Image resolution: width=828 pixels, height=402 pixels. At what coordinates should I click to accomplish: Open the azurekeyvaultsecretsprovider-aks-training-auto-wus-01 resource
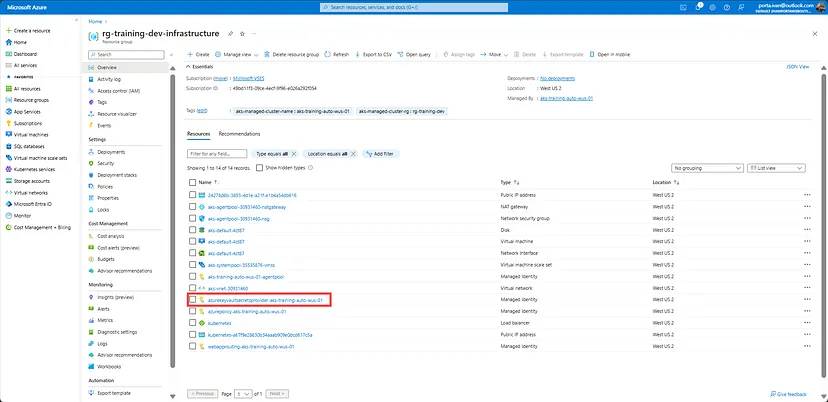point(265,300)
